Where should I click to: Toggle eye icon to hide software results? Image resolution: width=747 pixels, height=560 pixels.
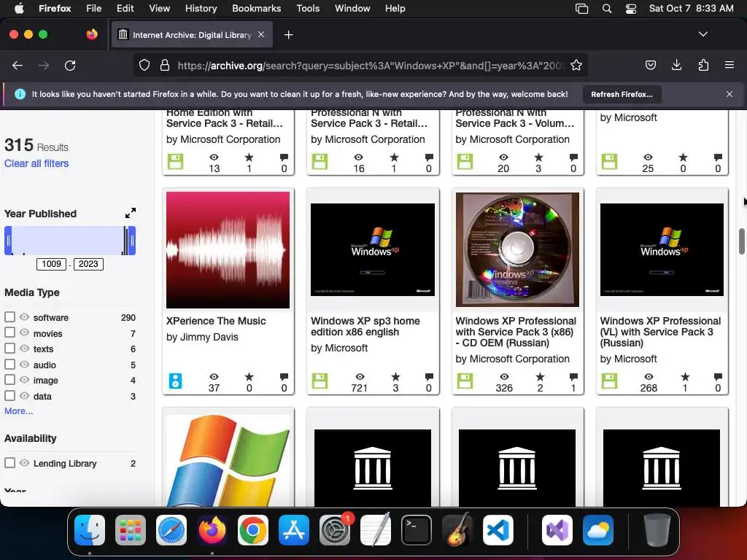tap(24, 317)
